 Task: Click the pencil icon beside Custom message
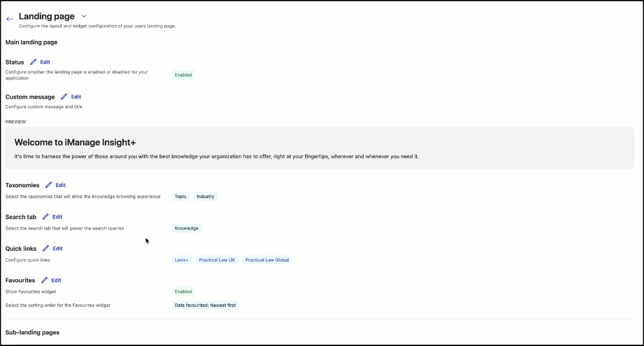pos(64,96)
